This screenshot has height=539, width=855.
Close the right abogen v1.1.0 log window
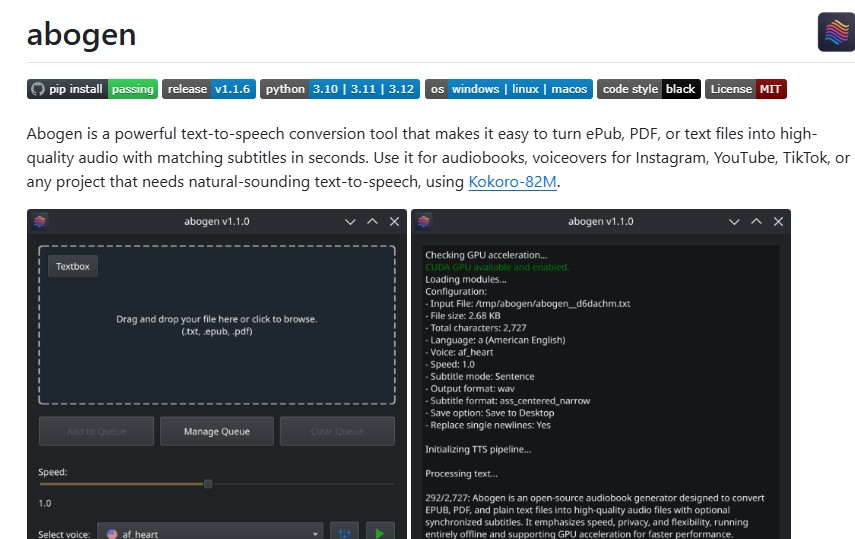coord(778,221)
